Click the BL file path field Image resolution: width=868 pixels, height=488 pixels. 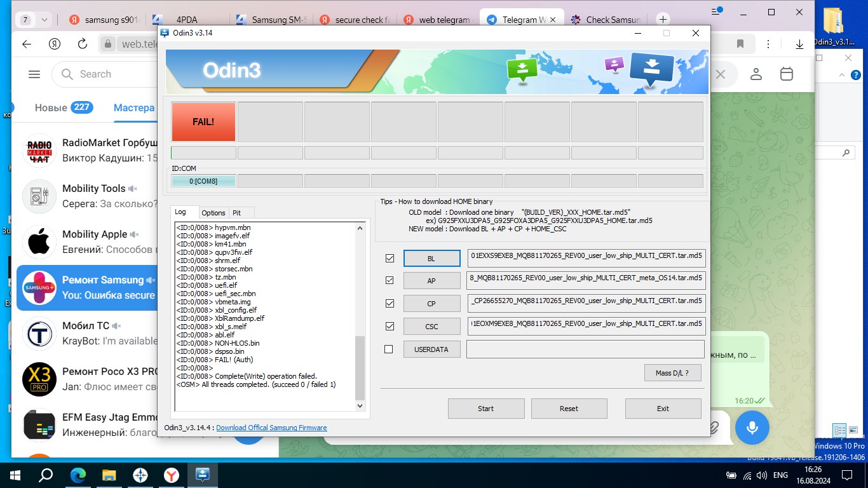coord(586,258)
